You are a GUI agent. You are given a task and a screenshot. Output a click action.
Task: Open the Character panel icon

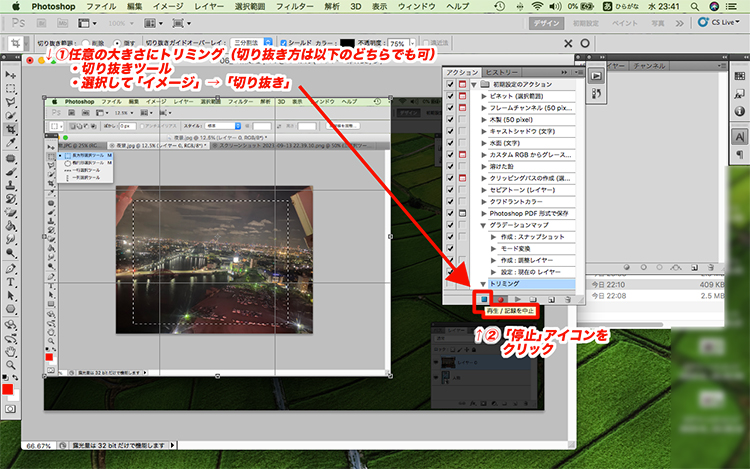[739, 137]
